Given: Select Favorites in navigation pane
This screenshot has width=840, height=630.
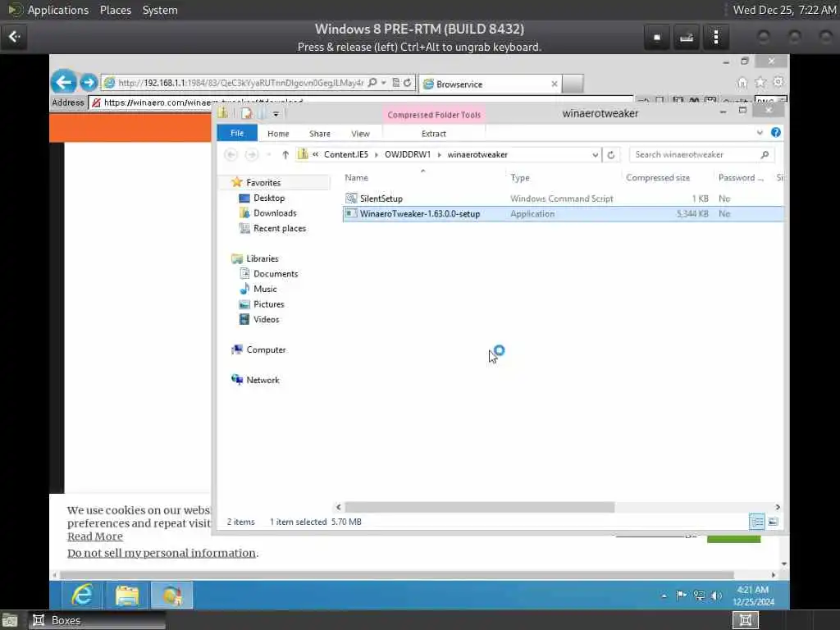Looking at the screenshot, I should pyautogui.click(x=263, y=183).
